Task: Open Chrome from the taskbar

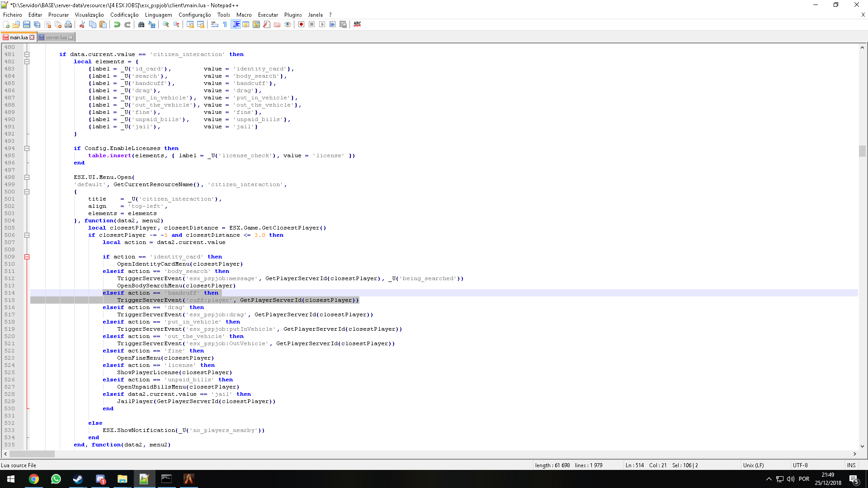Action: 34,479
